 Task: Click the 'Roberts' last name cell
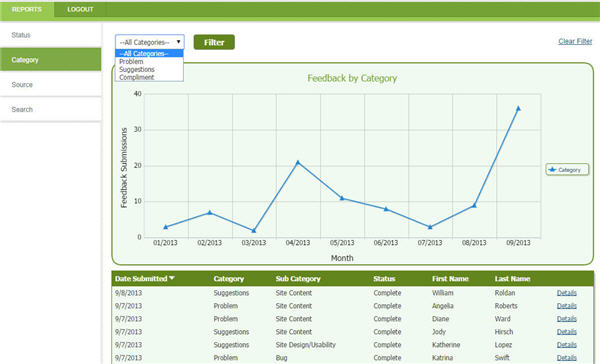pyautogui.click(x=506, y=306)
